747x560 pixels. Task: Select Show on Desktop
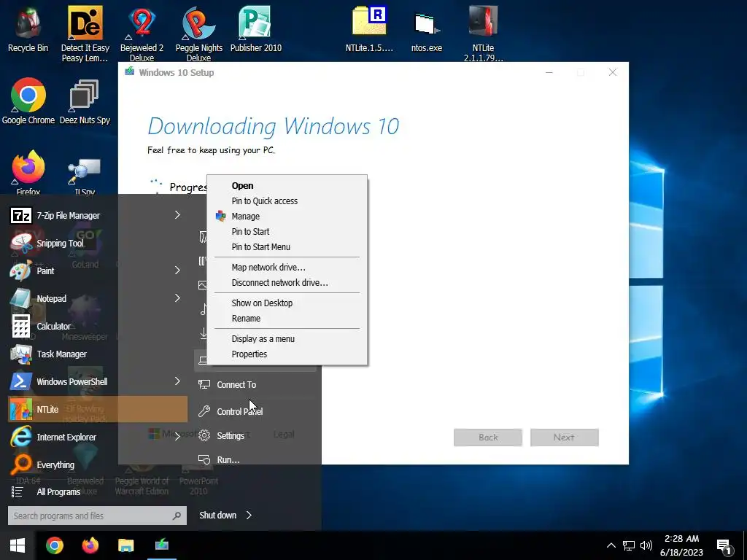(287, 303)
